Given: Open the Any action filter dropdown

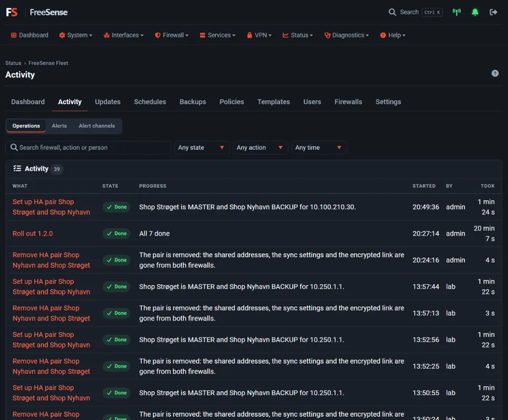Looking at the screenshot, I should pos(260,148).
